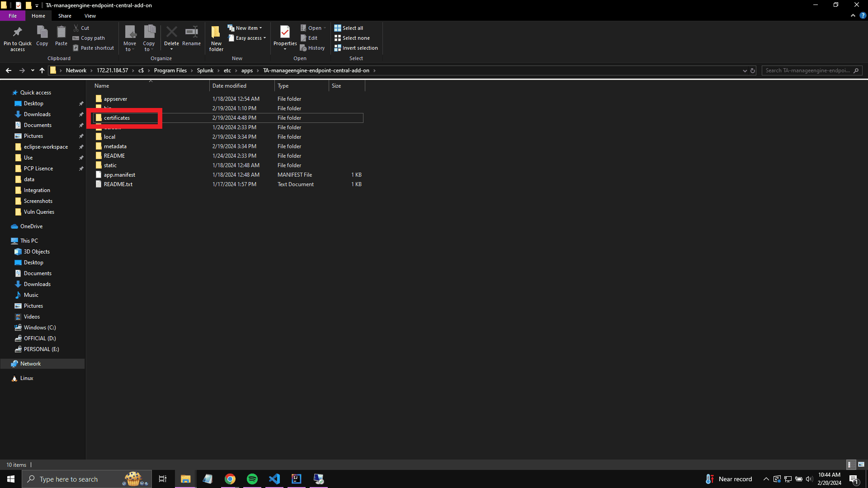Click the Paste shortcut icon
Image resolution: width=868 pixels, height=488 pixels.
94,48
